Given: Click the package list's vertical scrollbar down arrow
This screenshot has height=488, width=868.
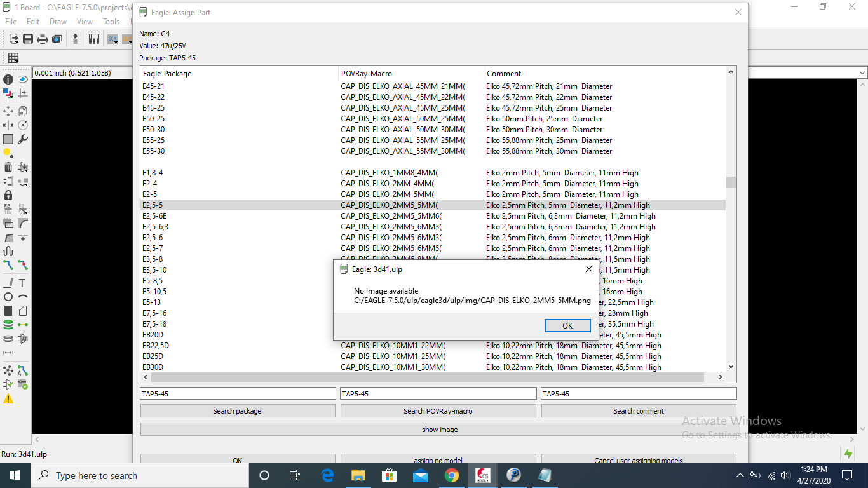Looking at the screenshot, I should pyautogui.click(x=731, y=367).
